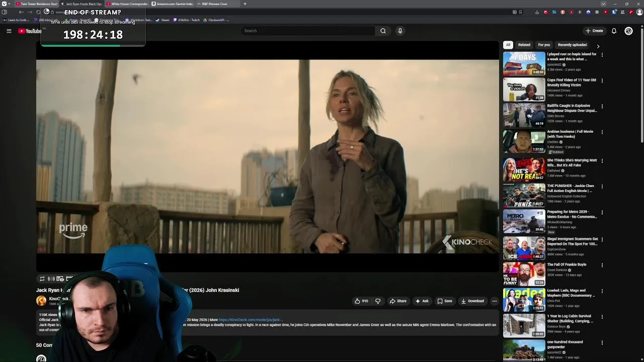Show more filter chips with right chevron
The width and height of the screenshot is (644, 362).
point(598,46)
